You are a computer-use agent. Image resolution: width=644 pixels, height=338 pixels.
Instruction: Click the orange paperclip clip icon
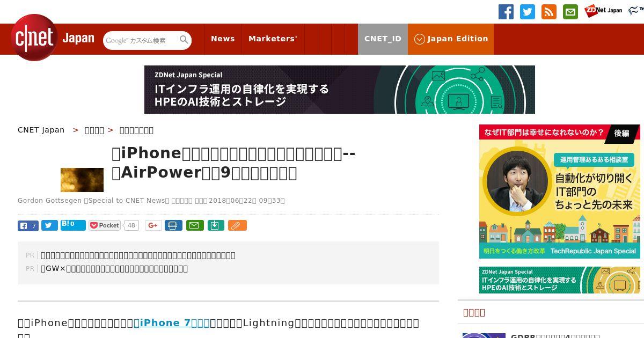[x=237, y=225]
